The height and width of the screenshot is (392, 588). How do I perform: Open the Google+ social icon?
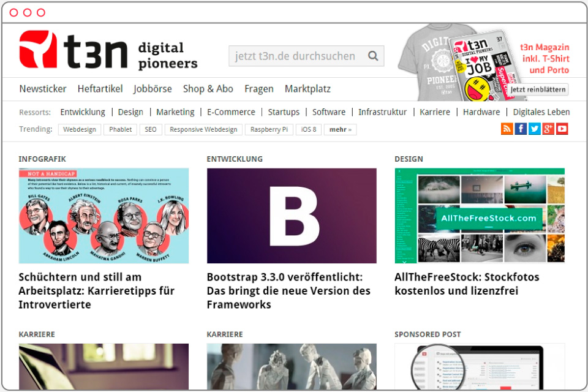(548, 129)
